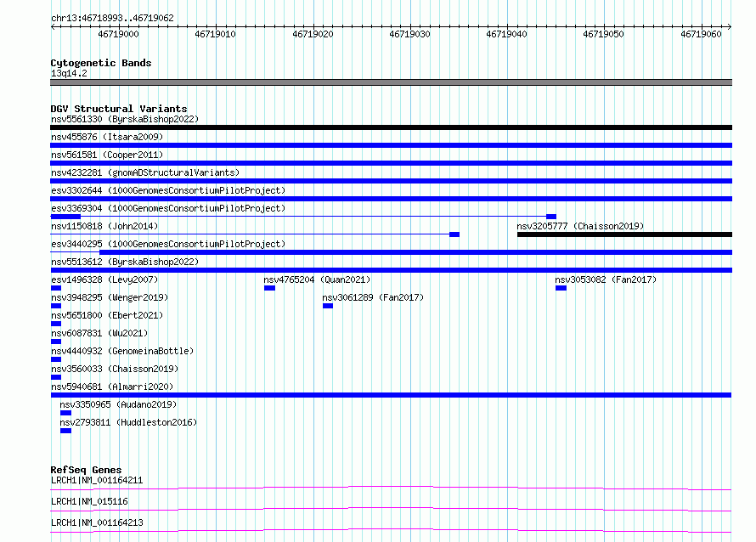Screen dimensions: 756x542
Task: Select the blue block under nsv2793811
Action: (66, 431)
